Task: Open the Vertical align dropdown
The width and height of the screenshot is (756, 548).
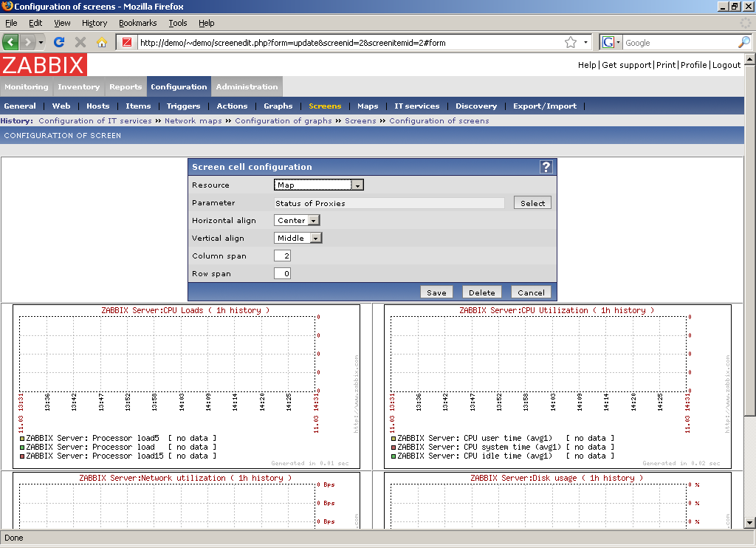Action: click(298, 239)
